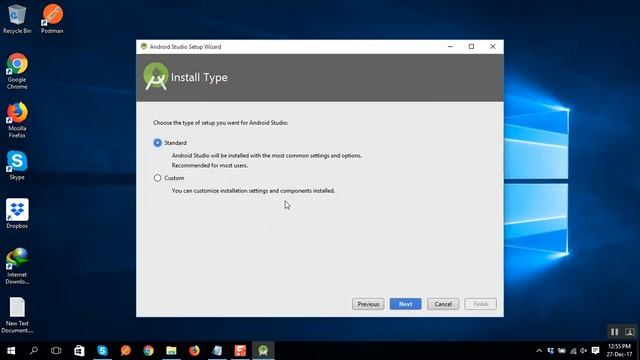
Task: Open the volume control in tray
Action: [584, 351]
